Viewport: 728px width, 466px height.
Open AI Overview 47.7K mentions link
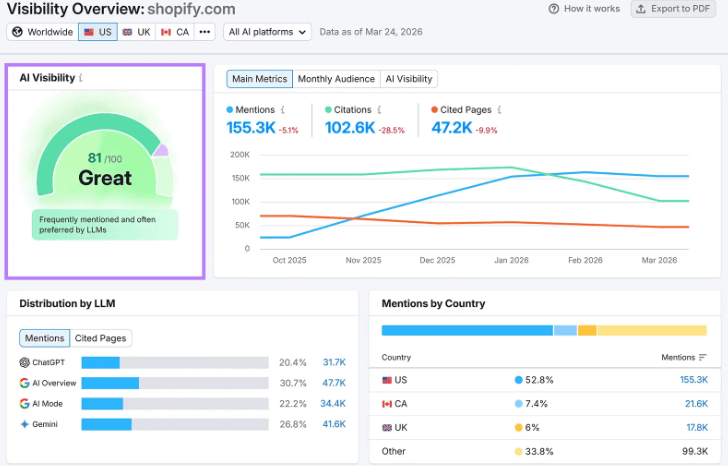(334, 383)
